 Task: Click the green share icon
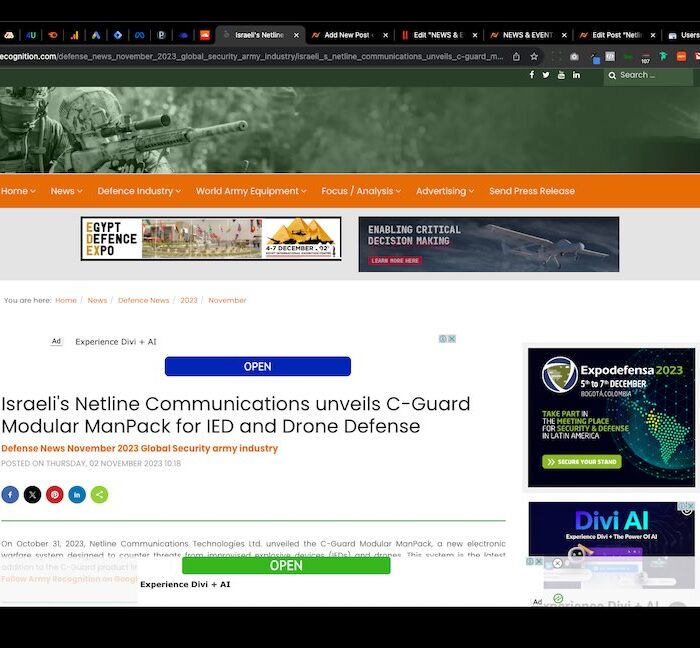coord(100,494)
